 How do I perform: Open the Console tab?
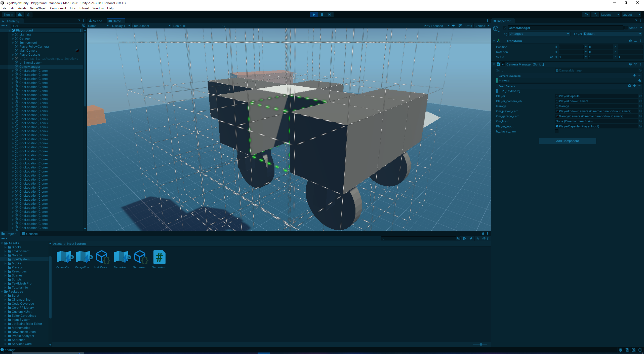(x=30, y=234)
